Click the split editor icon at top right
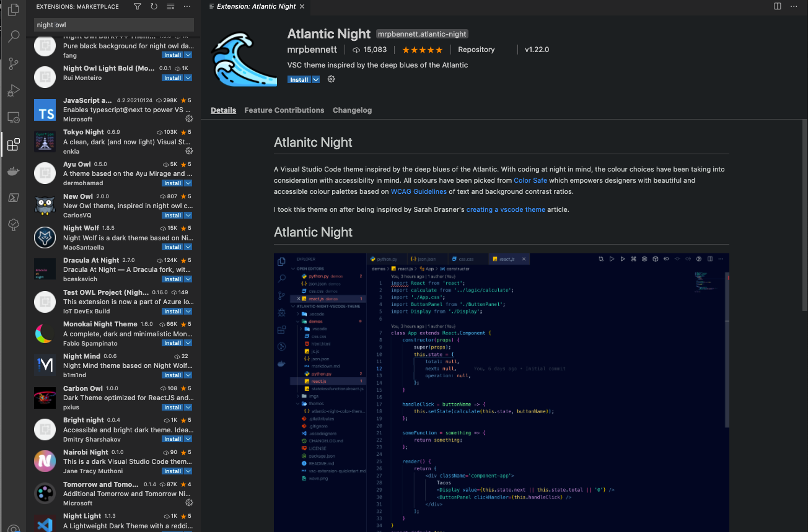808x532 pixels. pyautogui.click(x=777, y=6)
